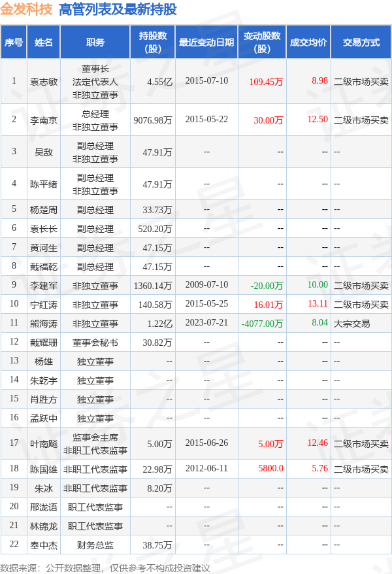Viewport: 392px width, 574px height.
Task: Select the name 叶南飚
Action: tap(44, 444)
